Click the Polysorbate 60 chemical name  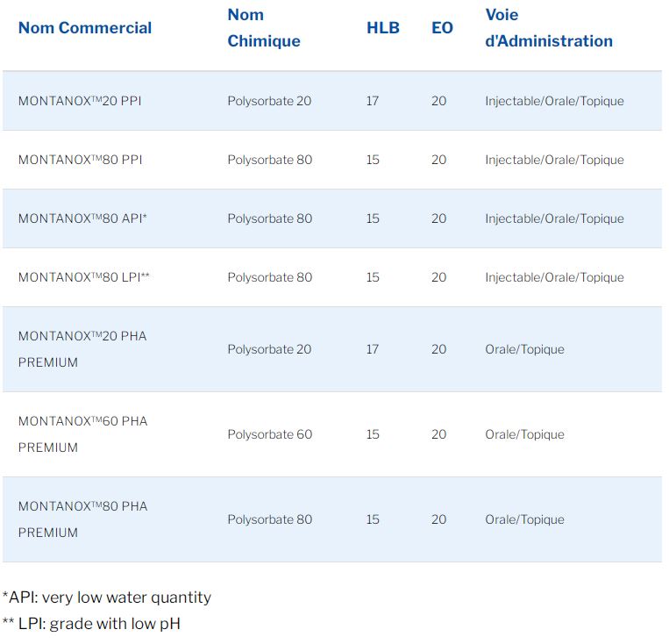(x=269, y=434)
